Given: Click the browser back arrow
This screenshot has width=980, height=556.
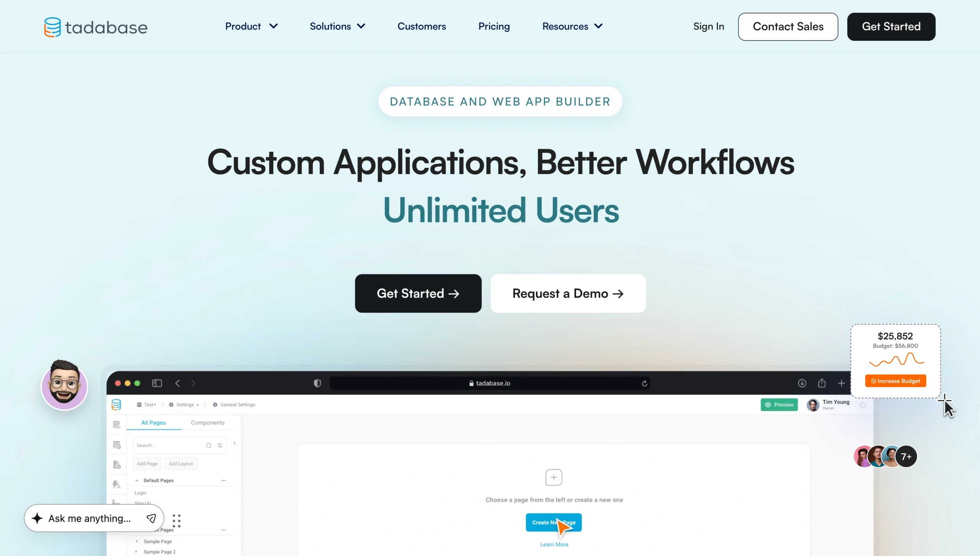Looking at the screenshot, I should coord(177,383).
